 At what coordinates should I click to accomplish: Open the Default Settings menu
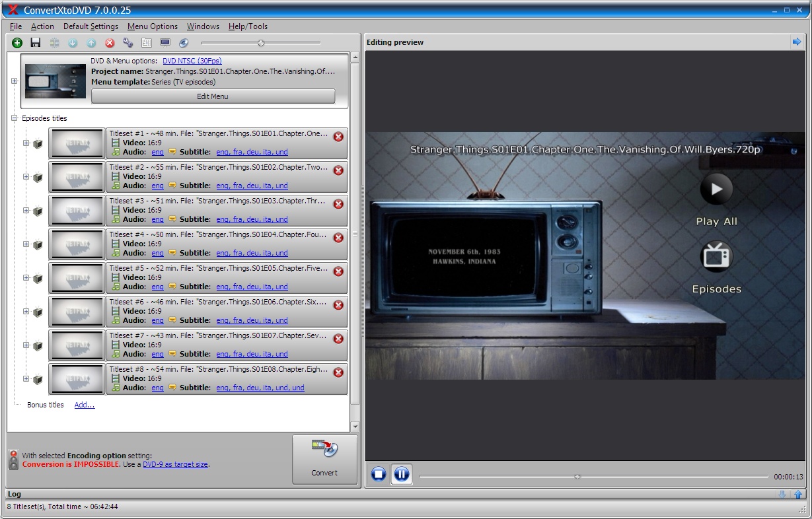[x=91, y=26]
